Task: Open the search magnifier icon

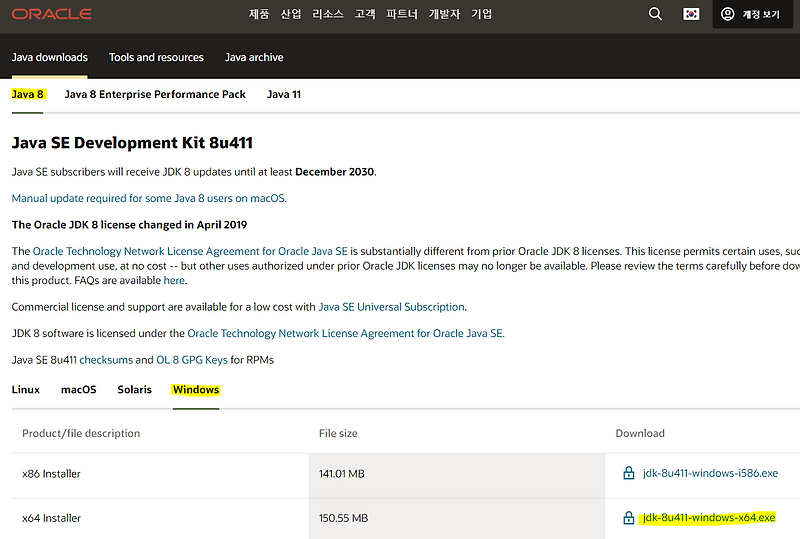Action: tap(655, 14)
